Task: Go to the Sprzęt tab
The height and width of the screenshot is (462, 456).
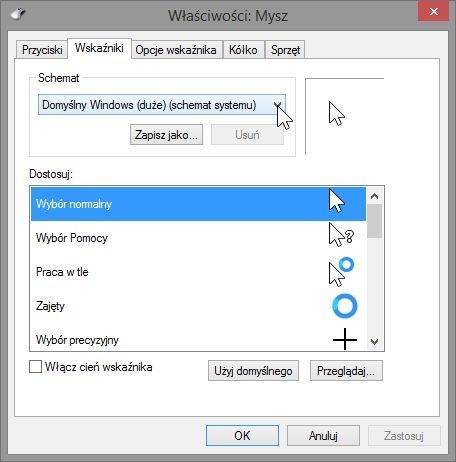Action: [x=285, y=50]
